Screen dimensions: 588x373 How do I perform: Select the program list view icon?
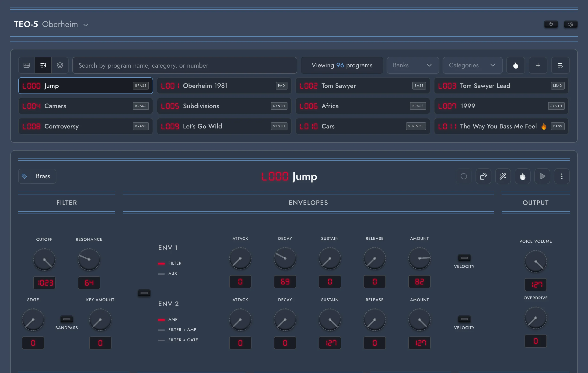point(43,65)
